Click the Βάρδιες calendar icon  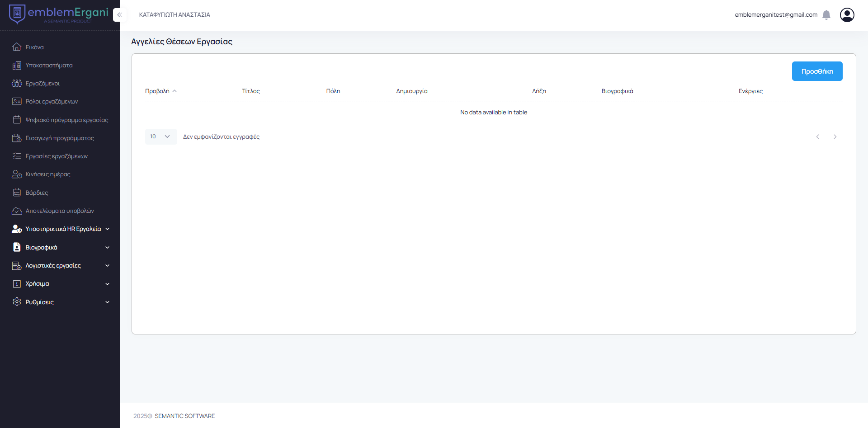pyautogui.click(x=17, y=193)
